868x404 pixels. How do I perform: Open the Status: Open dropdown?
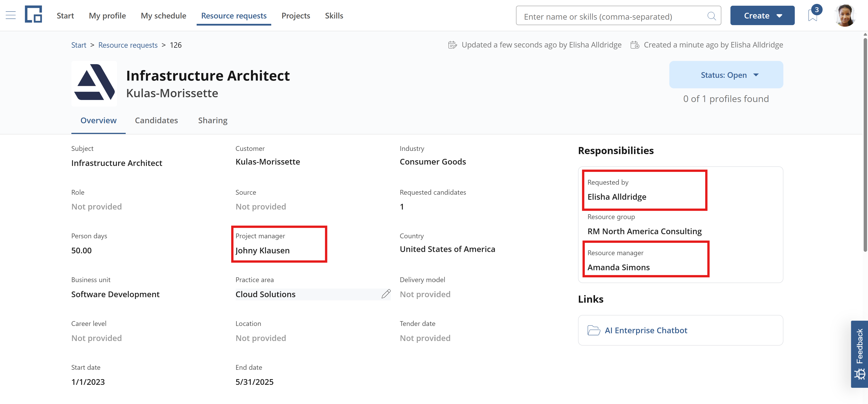point(726,75)
